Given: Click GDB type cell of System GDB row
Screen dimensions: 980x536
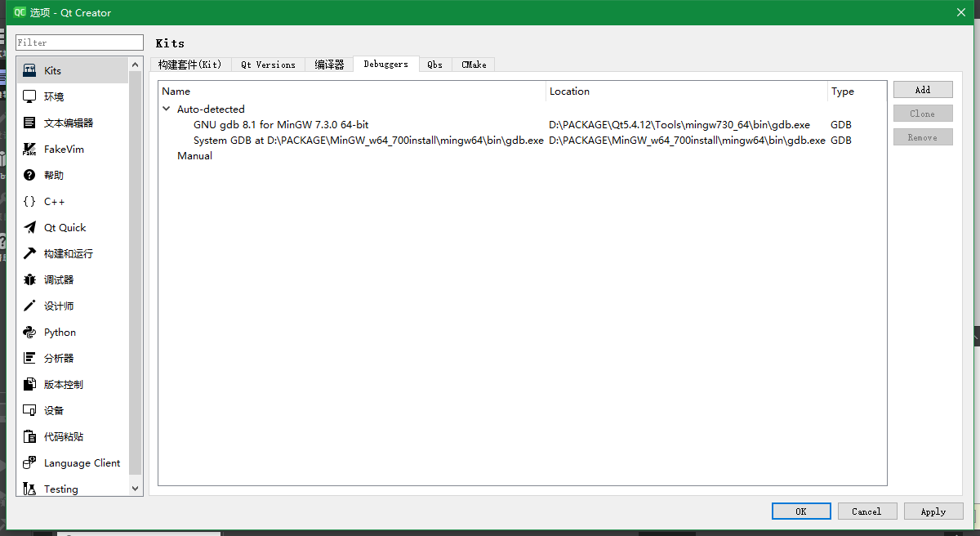Looking at the screenshot, I should point(841,141).
